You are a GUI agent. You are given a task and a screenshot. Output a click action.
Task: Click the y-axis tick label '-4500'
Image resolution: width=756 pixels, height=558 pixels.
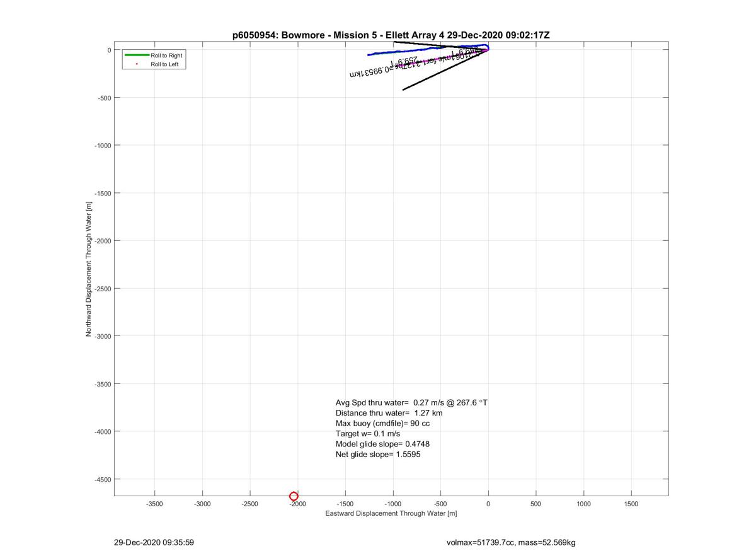[103, 479]
